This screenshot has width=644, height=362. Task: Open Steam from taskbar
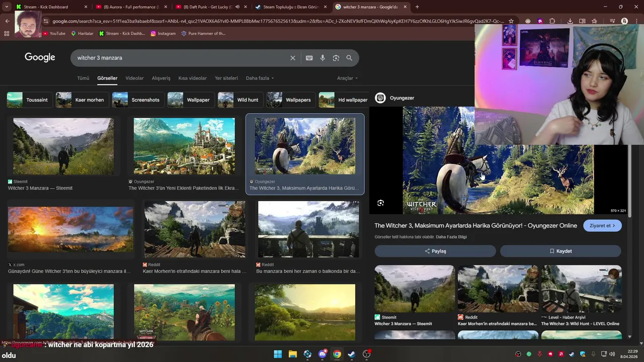[352, 354]
